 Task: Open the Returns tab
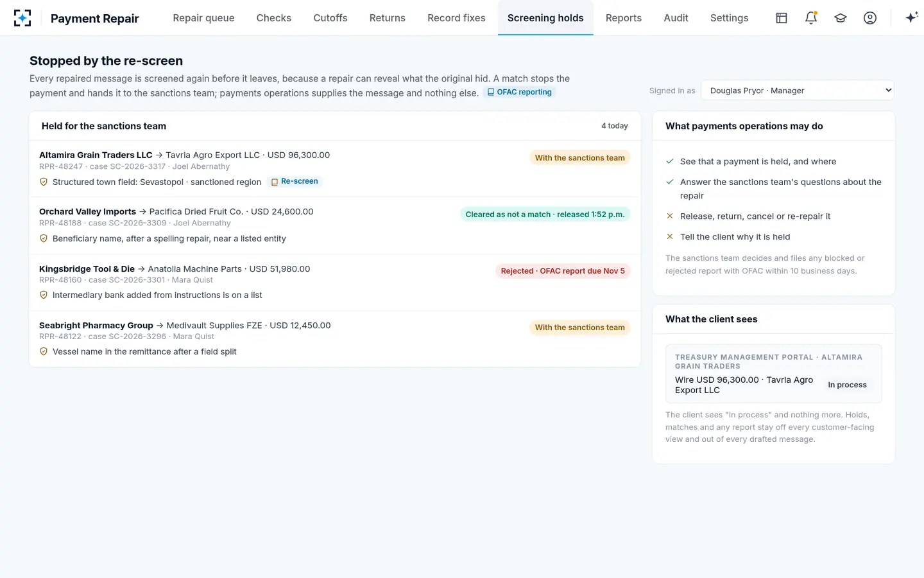click(388, 18)
